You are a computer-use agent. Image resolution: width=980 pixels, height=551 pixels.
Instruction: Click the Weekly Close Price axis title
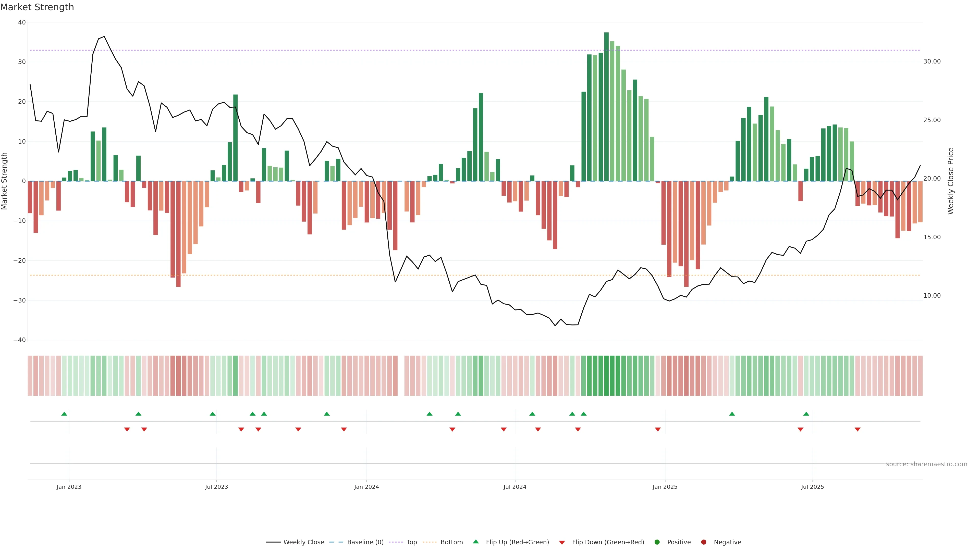(951, 181)
